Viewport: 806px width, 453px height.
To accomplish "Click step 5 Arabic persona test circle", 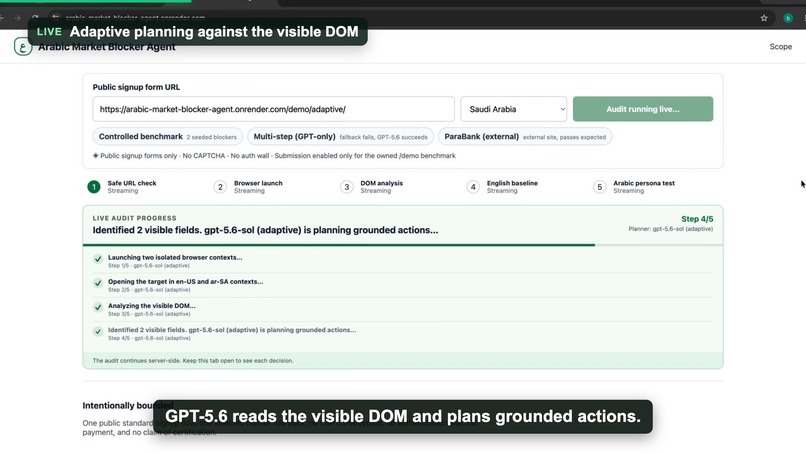I will click(599, 187).
